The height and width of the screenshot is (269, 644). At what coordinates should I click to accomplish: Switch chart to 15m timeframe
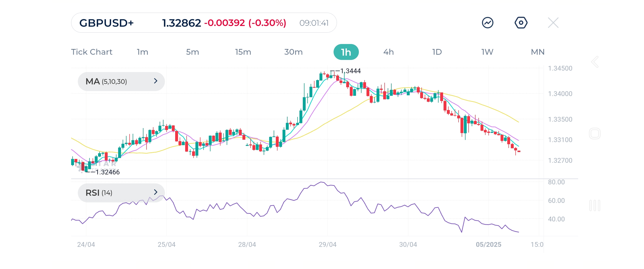point(243,52)
